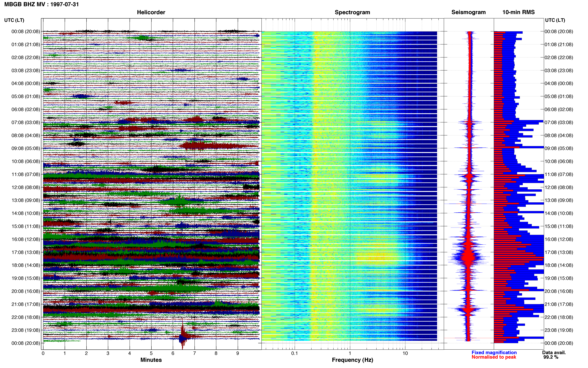Select the 'Seismogram' panel heading
This screenshot has width=588, height=368.
(468, 12)
